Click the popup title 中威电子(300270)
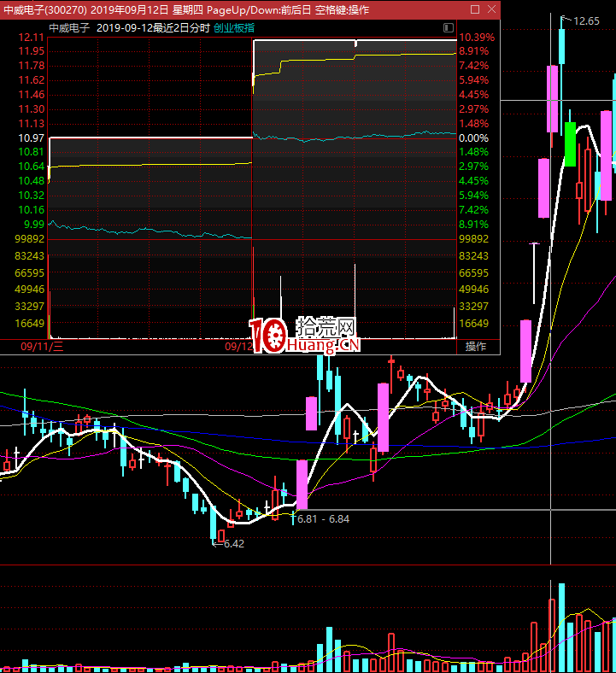616x673 pixels. click(x=45, y=10)
